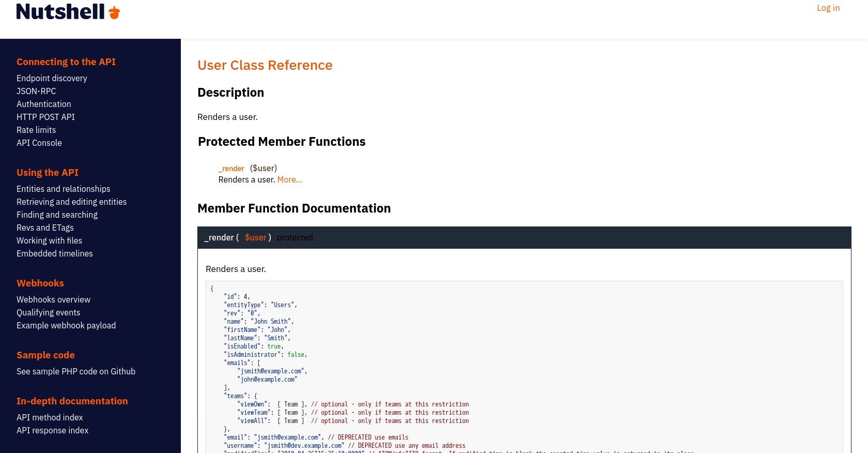This screenshot has height=453, width=868.
Task: Go to Finding and searching
Action: [57, 215]
